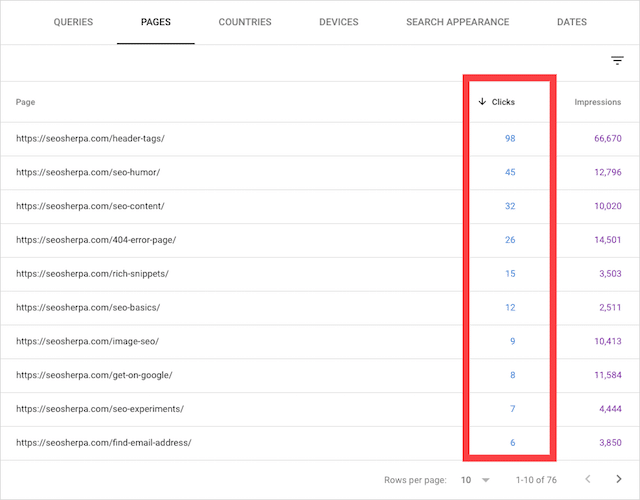Click the 14,501 impressions value

click(608, 240)
